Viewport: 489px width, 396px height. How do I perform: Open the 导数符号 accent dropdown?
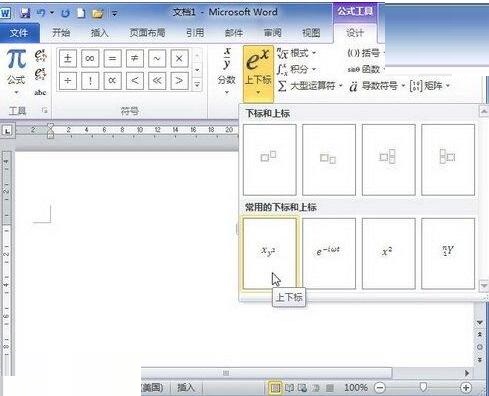tap(377, 86)
